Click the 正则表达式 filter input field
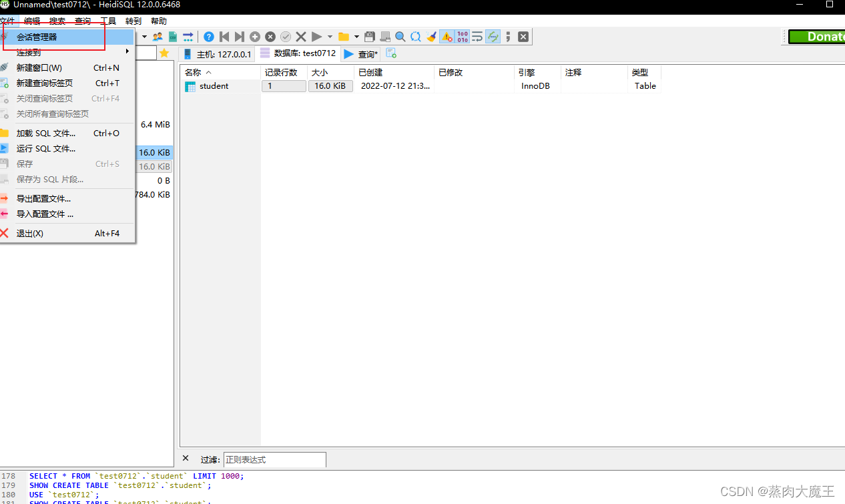Image resolution: width=845 pixels, height=504 pixels. point(275,459)
